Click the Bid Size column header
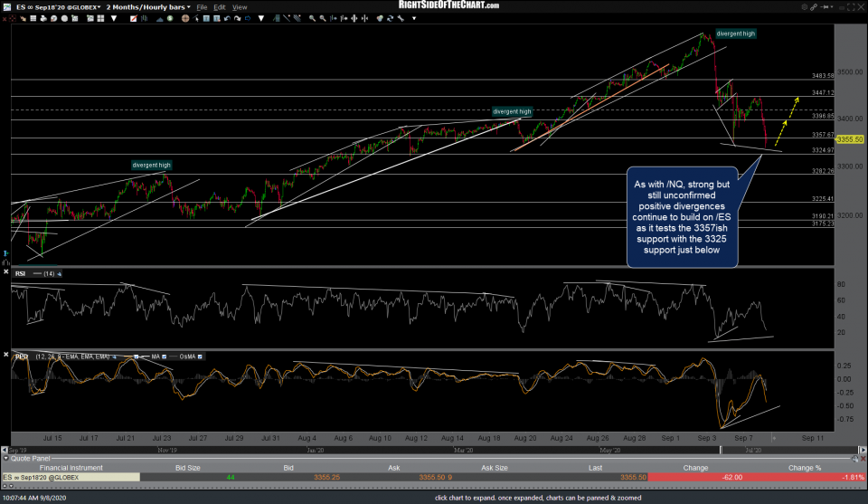 point(188,468)
